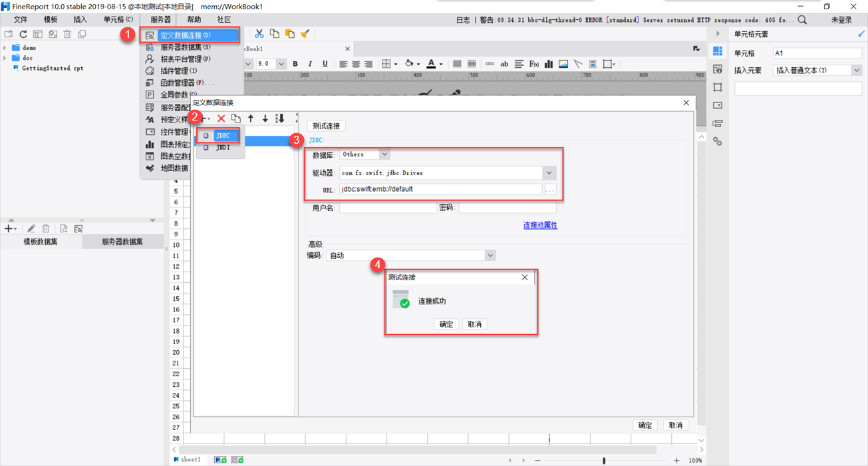Click the insert rich text 'ab' icon
Screen dimensions: 868x466
[x=504, y=64]
